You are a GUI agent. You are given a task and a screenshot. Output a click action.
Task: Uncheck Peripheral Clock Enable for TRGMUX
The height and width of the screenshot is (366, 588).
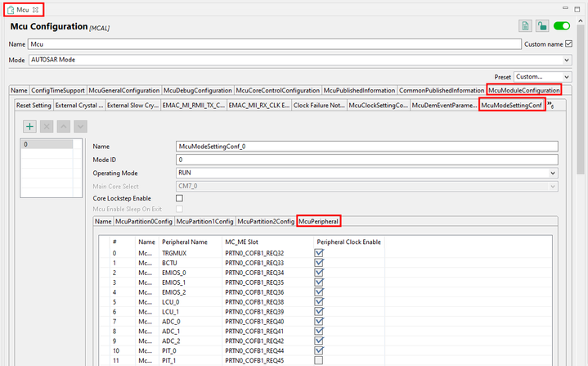pos(319,253)
